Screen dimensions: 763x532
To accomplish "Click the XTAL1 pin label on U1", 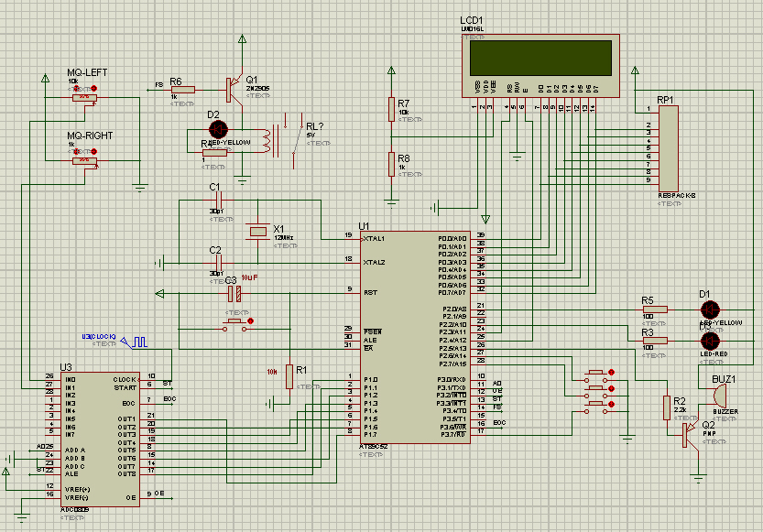I will point(374,239).
